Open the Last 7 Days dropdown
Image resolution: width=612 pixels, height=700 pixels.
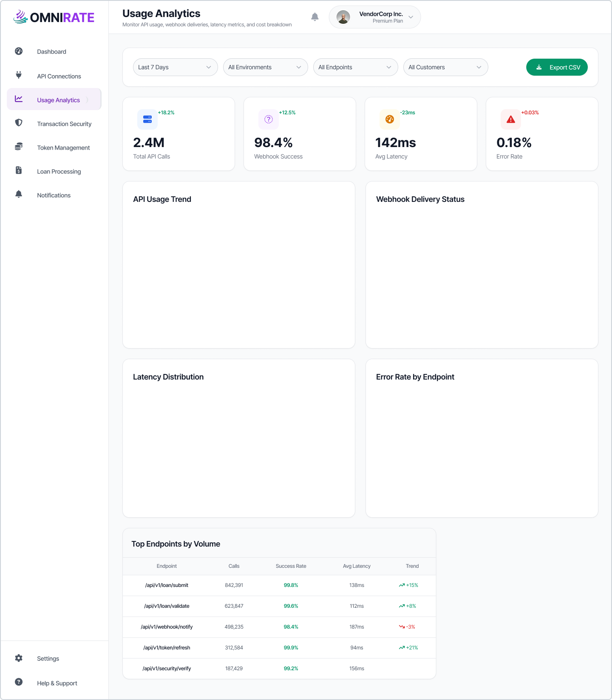tap(176, 67)
